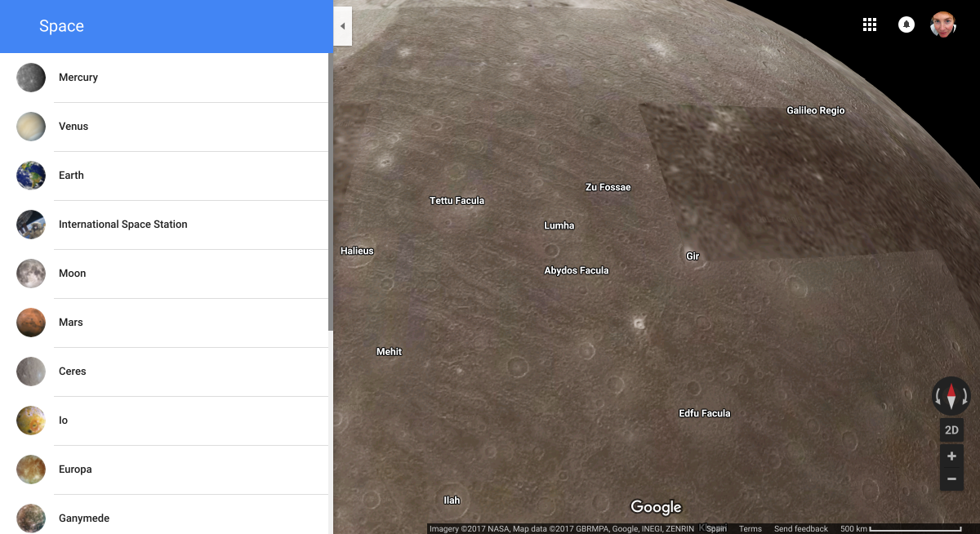Collapse the Space side panel
Viewport: 980px width, 534px height.
click(x=342, y=25)
